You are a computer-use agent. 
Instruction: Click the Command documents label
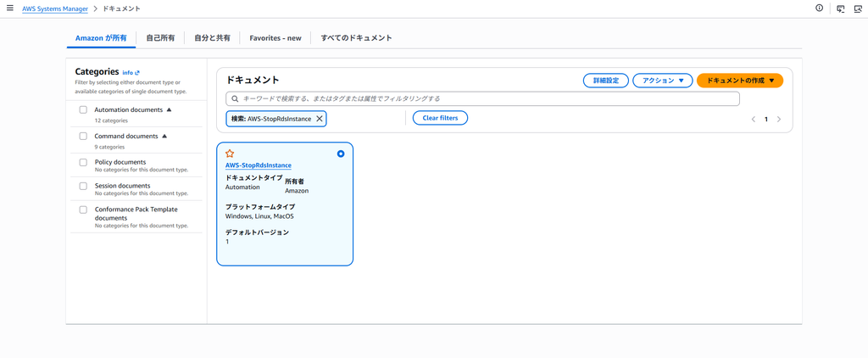coord(126,136)
